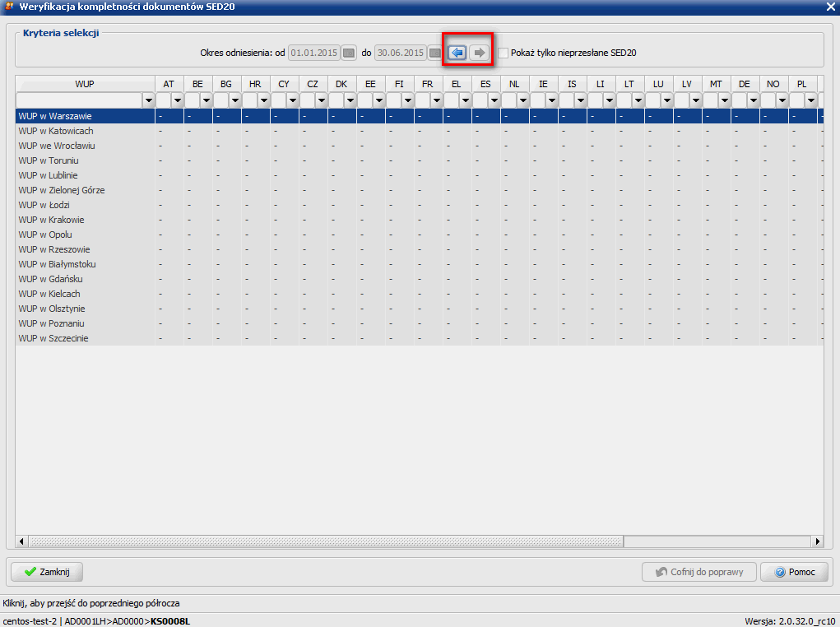Select the row WUP w Opolu
This screenshot has height=627, width=840.
tap(420, 235)
